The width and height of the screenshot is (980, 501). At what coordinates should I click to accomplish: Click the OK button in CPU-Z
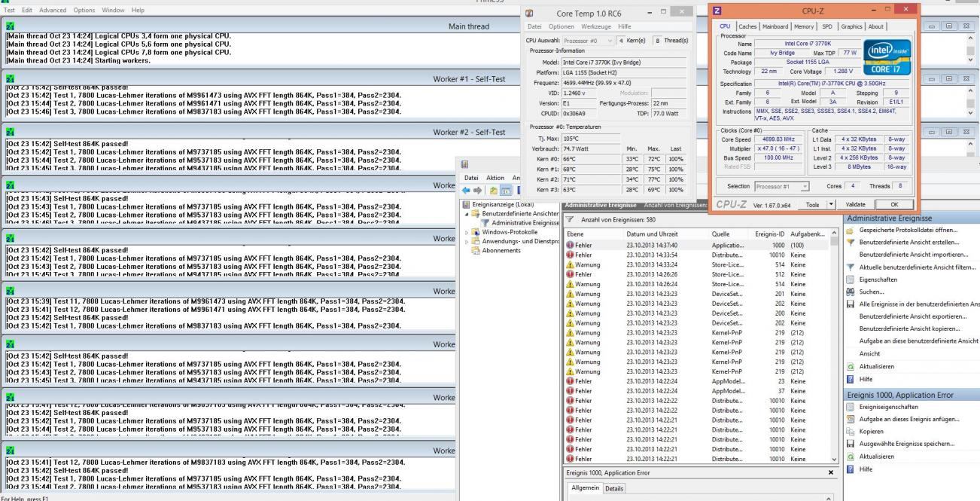pyautogui.click(x=894, y=204)
